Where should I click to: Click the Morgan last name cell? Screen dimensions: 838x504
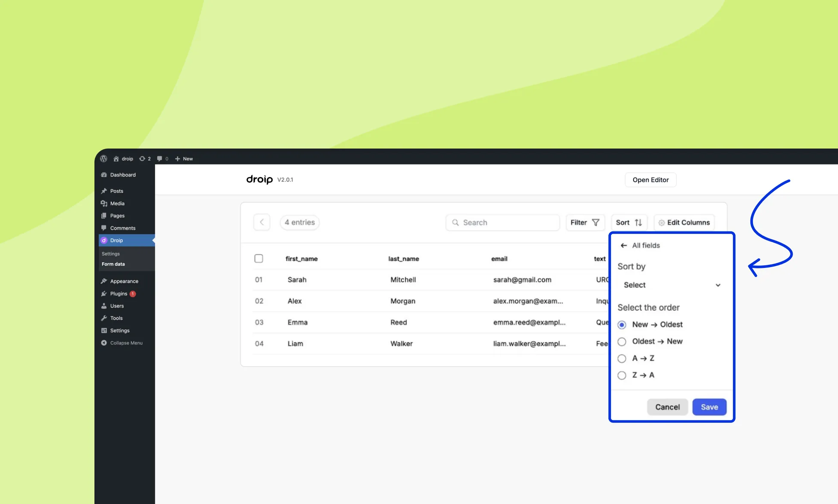[x=403, y=301]
